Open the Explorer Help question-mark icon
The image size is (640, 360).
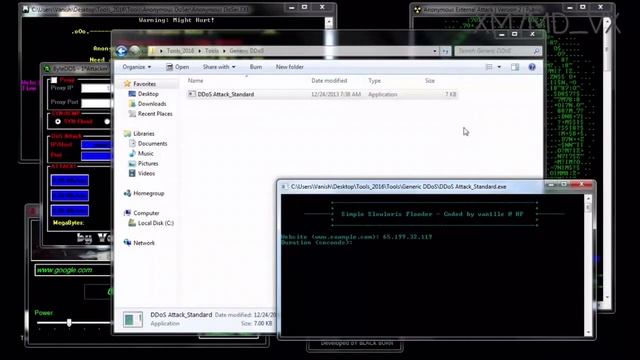pyautogui.click(x=532, y=67)
